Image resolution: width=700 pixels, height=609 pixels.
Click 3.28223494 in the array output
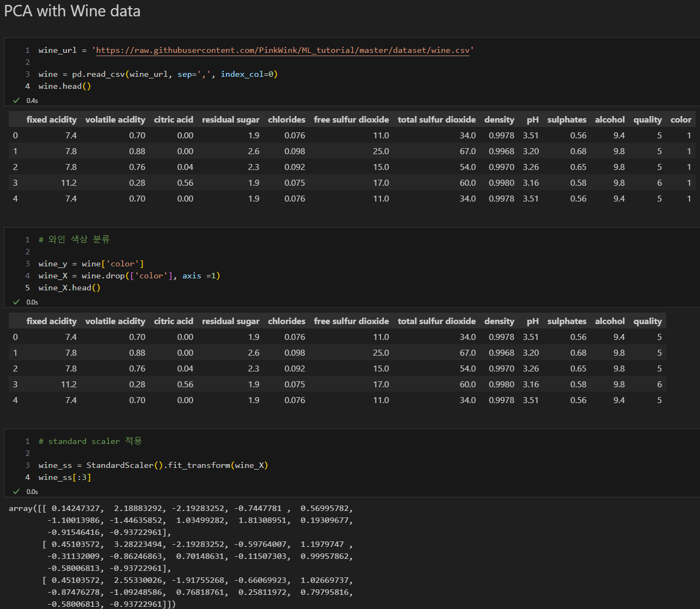pyautogui.click(x=138, y=544)
